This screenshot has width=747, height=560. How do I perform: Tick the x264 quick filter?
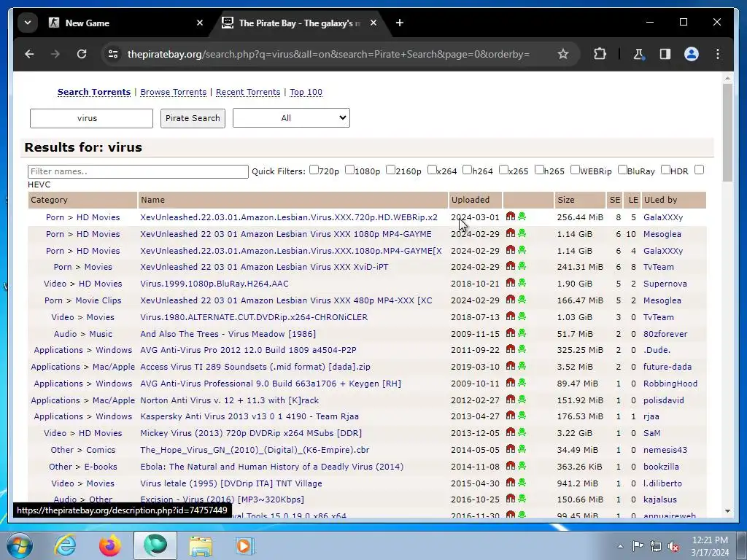tap(432, 169)
